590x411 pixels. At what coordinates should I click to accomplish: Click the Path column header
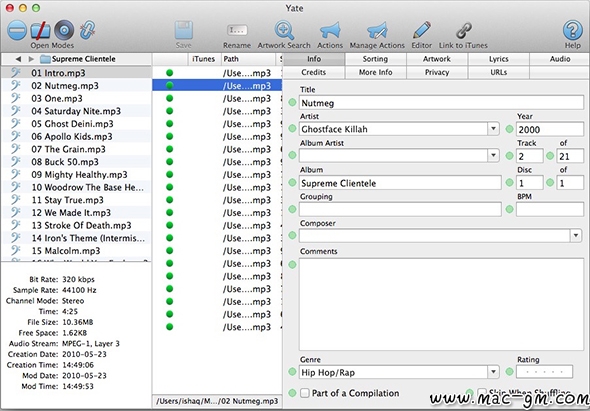click(249, 59)
